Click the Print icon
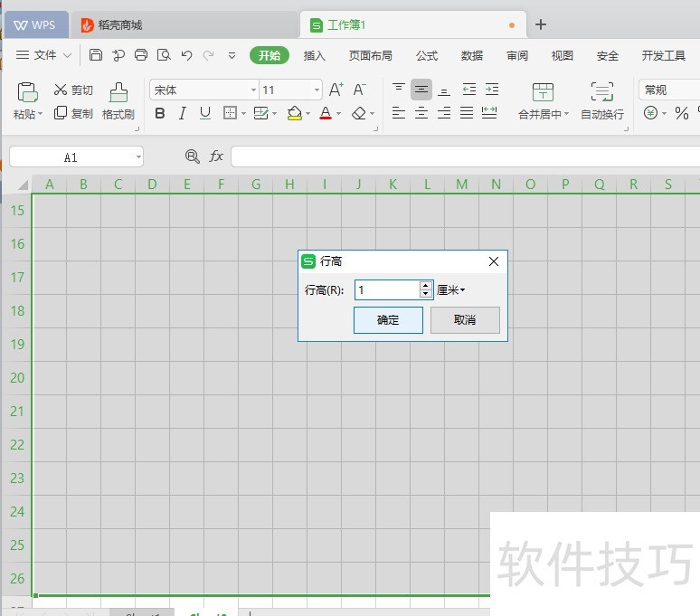This screenshot has width=700, height=616. click(141, 55)
